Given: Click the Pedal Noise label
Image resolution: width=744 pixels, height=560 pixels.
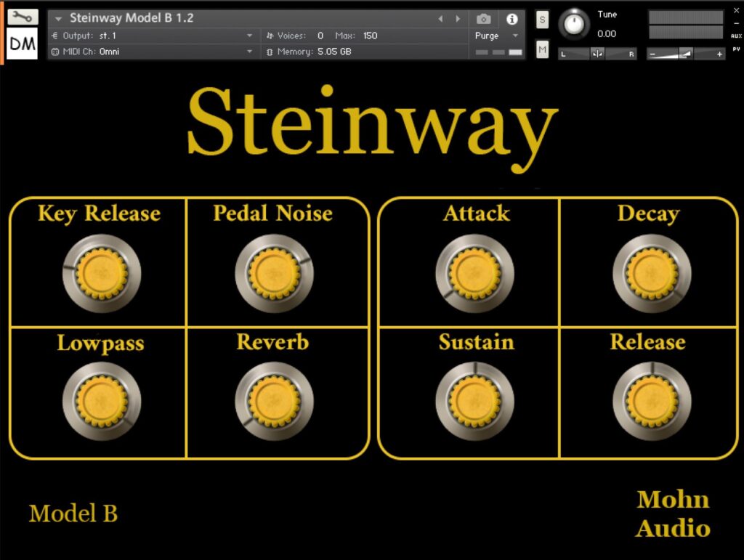Looking at the screenshot, I should (273, 213).
